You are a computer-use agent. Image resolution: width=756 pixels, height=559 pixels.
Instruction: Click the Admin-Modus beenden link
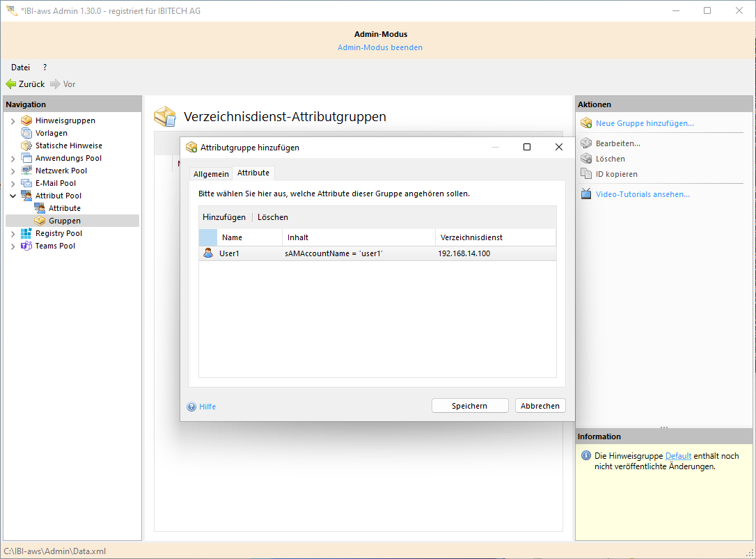click(380, 47)
